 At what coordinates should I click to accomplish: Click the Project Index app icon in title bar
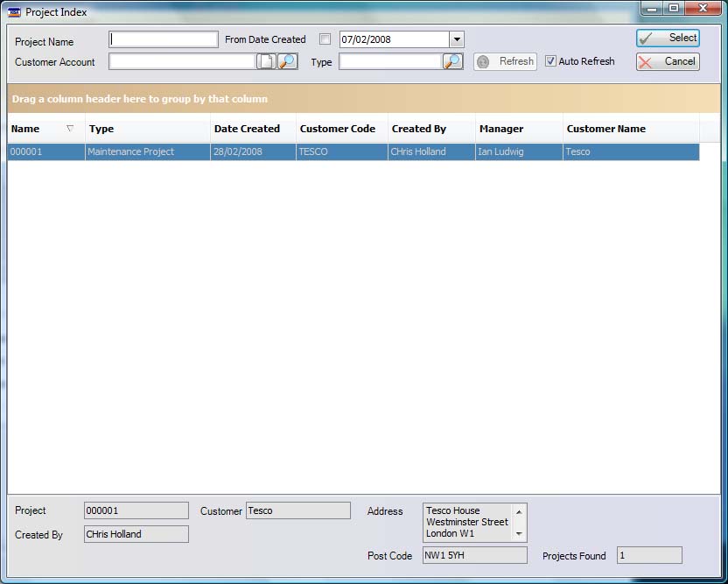pos(14,12)
